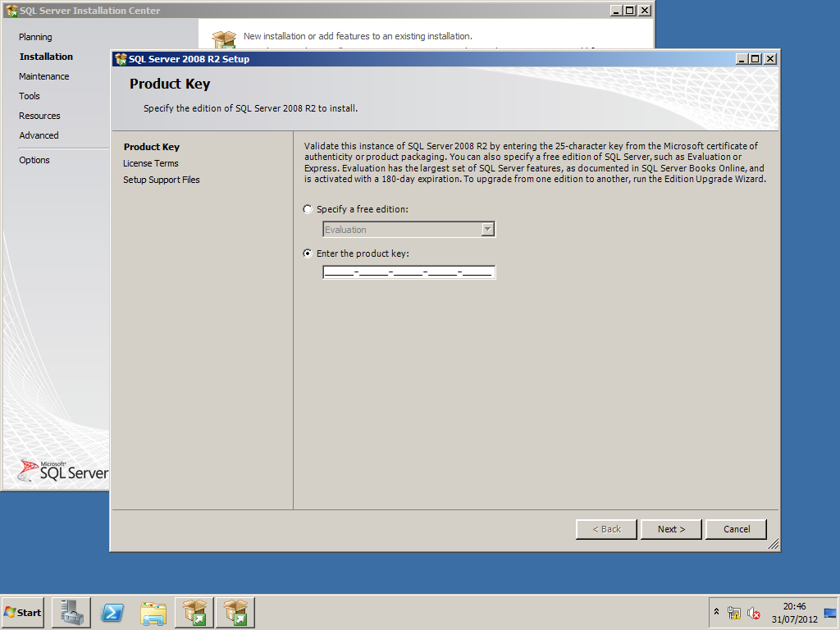The width and height of the screenshot is (840, 630).
Task: Click the Show Desktop button in the tray
Action: (830, 612)
